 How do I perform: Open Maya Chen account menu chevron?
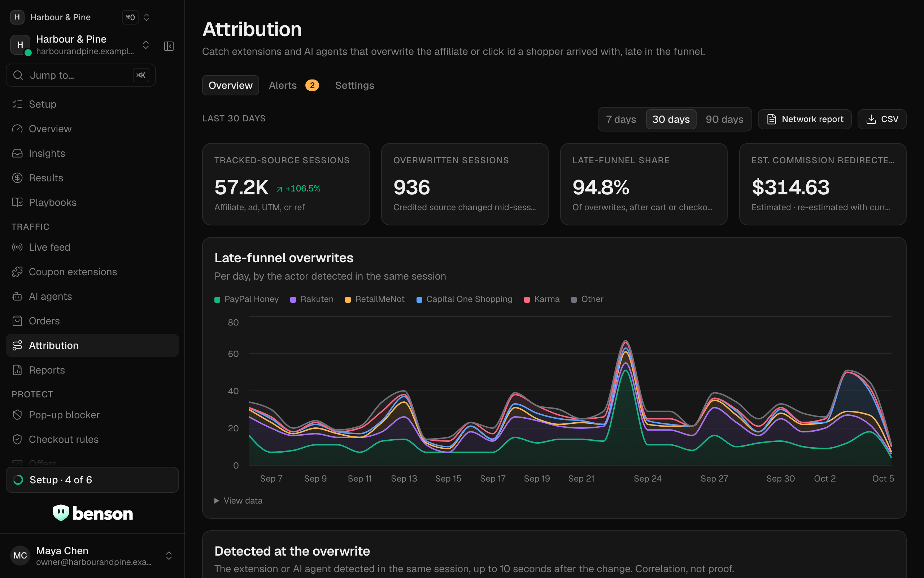pyautogui.click(x=169, y=556)
